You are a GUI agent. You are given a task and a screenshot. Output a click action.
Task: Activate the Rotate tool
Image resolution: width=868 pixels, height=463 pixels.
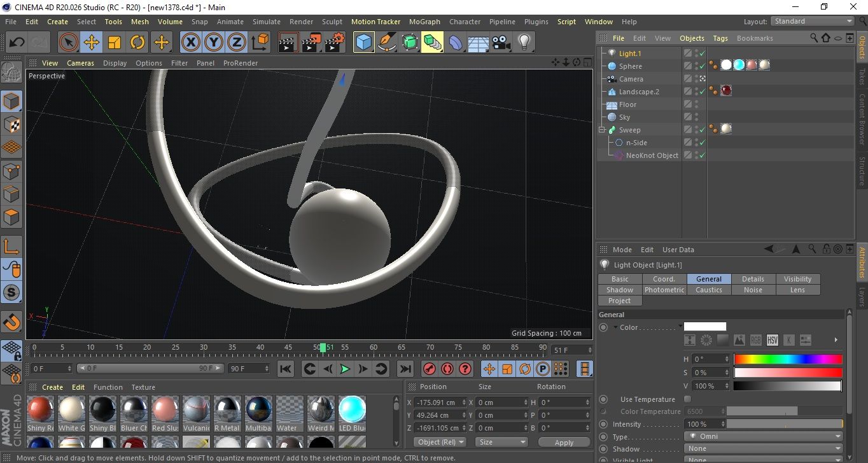click(137, 43)
